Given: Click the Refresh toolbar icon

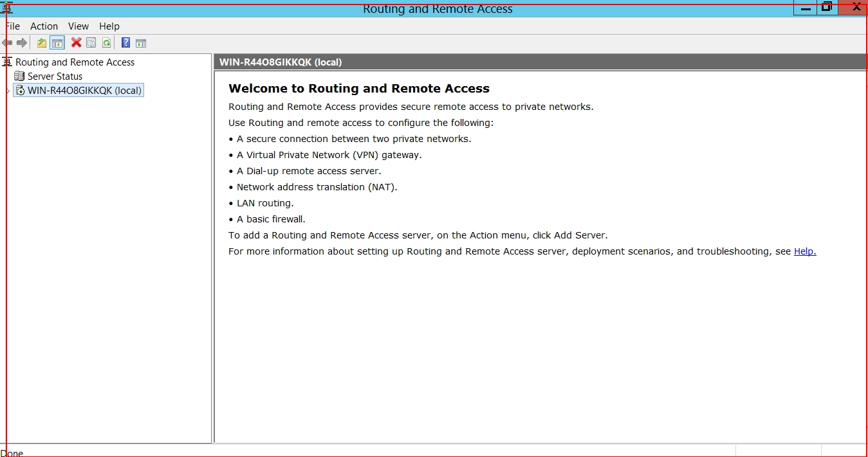Looking at the screenshot, I should pos(107,43).
